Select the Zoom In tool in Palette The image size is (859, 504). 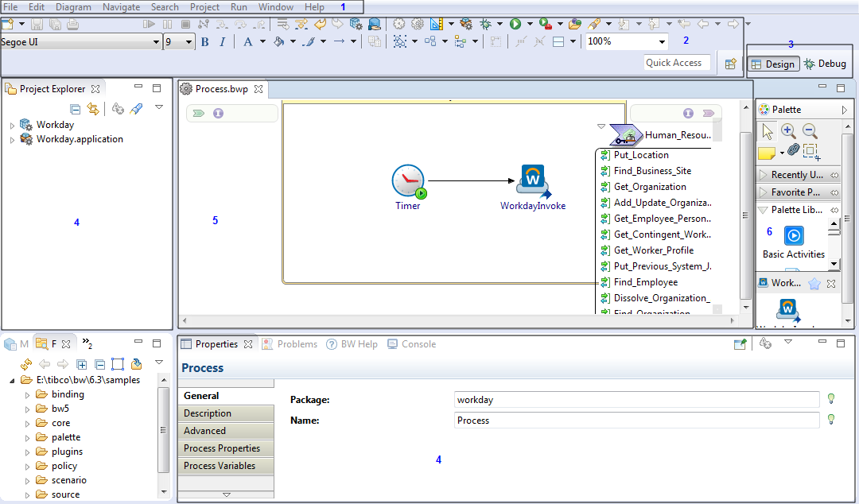pos(788,131)
